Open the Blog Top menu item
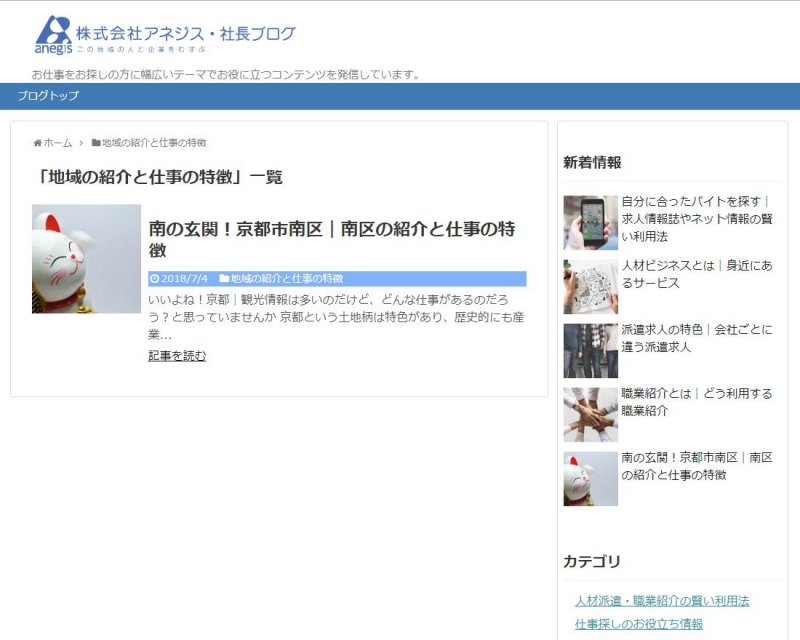 point(48,96)
